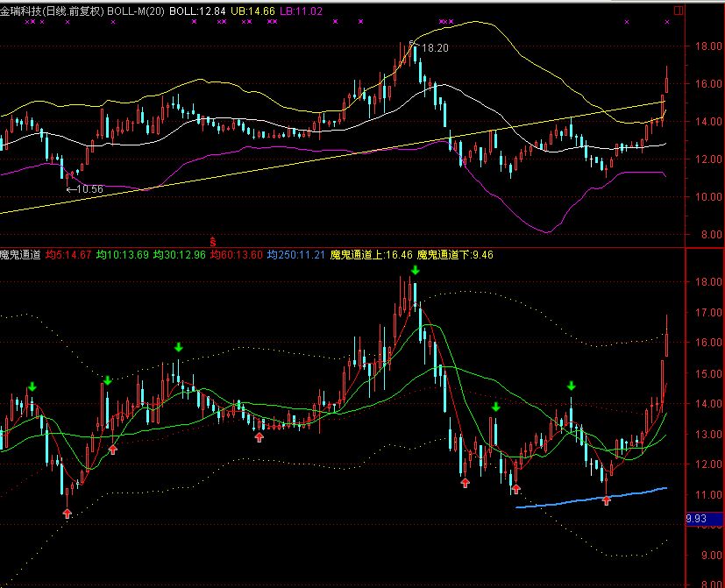Click the 12.00 axis label in BOLL panel
725x588 pixels.
click(x=709, y=159)
